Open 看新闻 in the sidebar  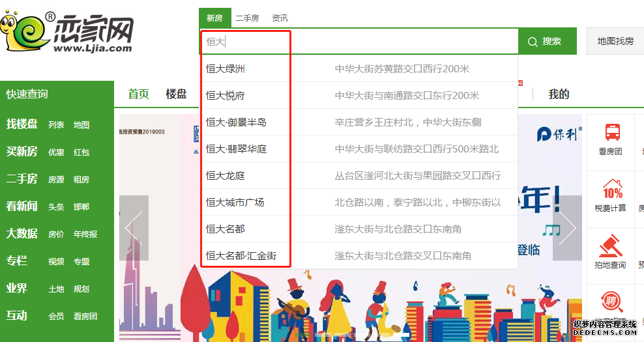pos(22,206)
